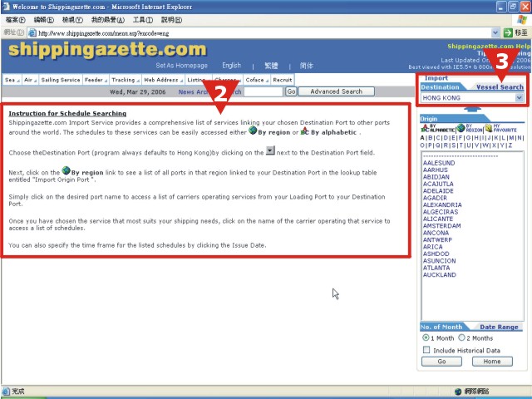Expand the Feeder navigation menu
The image size is (532, 399).
[96, 80]
